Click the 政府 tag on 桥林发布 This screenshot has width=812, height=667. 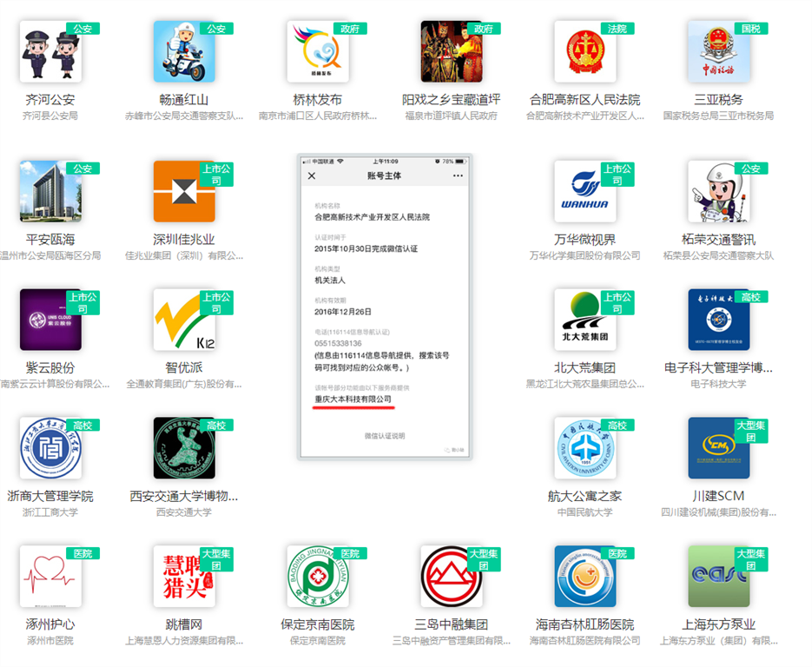(x=350, y=29)
